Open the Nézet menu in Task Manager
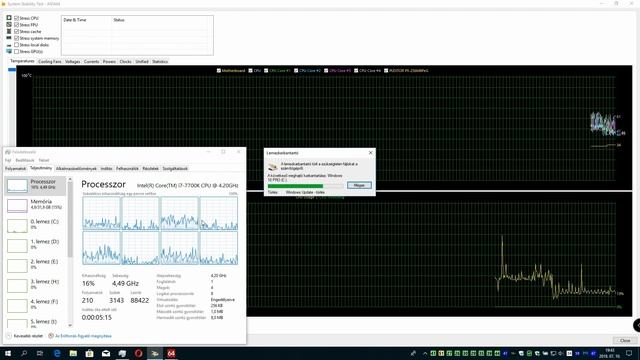The height and width of the screenshot is (360, 640). pyautogui.click(x=44, y=160)
